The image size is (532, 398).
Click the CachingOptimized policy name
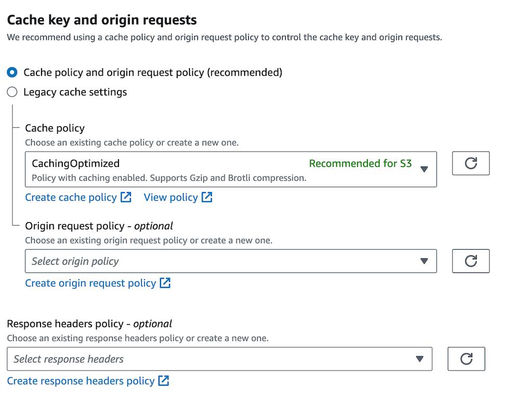coord(76,163)
